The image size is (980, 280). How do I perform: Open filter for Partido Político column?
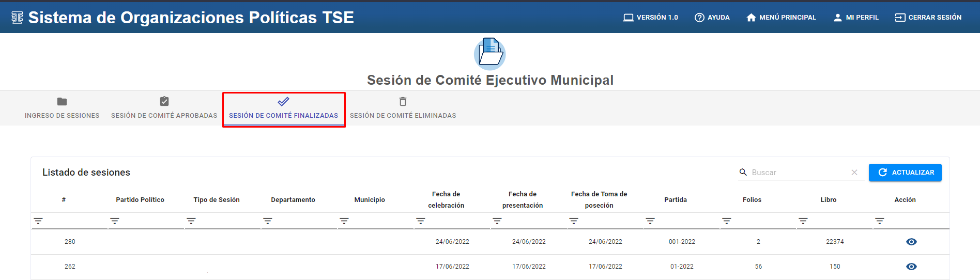click(115, 221)
